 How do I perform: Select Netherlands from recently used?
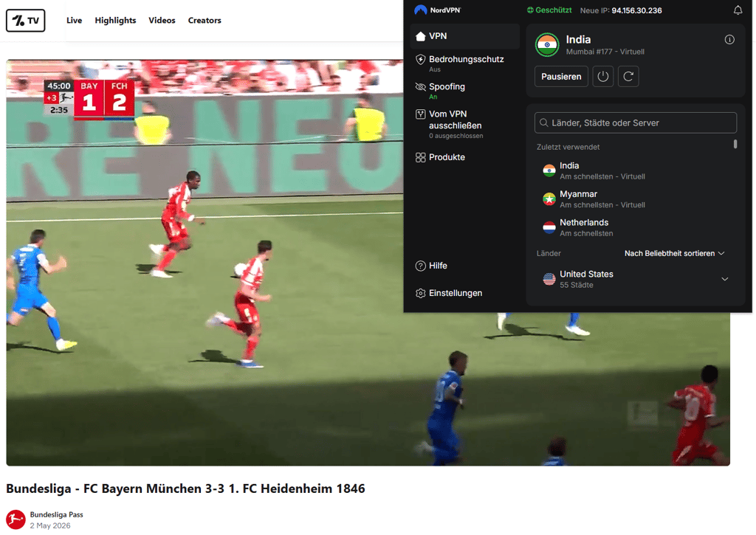click(x=632, y=227)
